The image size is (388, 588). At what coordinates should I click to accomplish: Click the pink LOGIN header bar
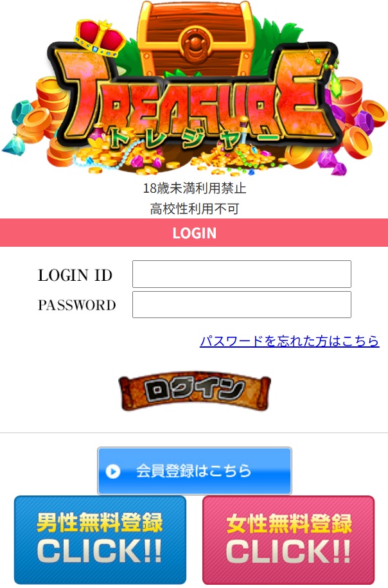click(194, 233)
